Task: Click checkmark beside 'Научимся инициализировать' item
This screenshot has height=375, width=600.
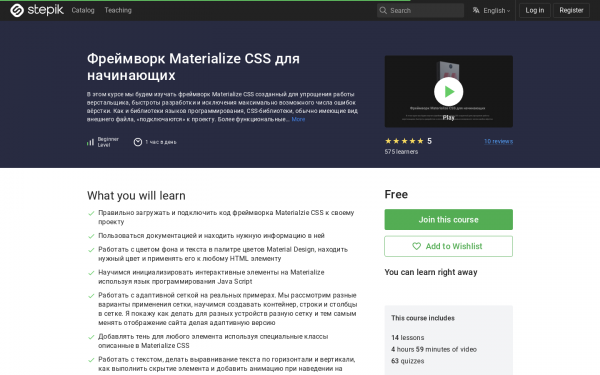Action: coord(91,273)
